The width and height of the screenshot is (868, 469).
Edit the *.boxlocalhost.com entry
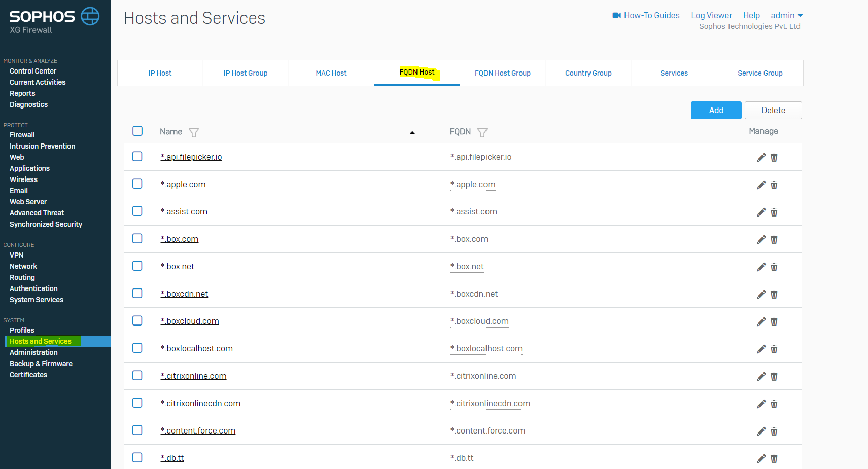click(761, 349)
